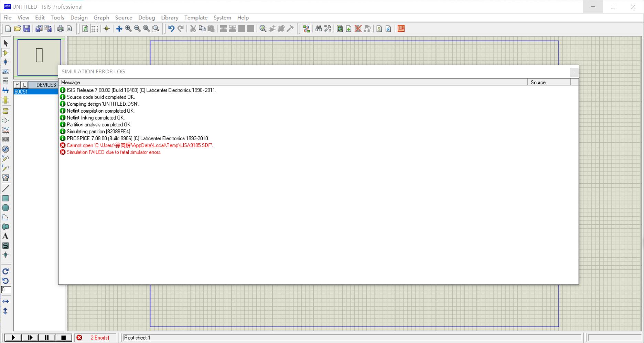Run the electrical rule check

[388, 29]
